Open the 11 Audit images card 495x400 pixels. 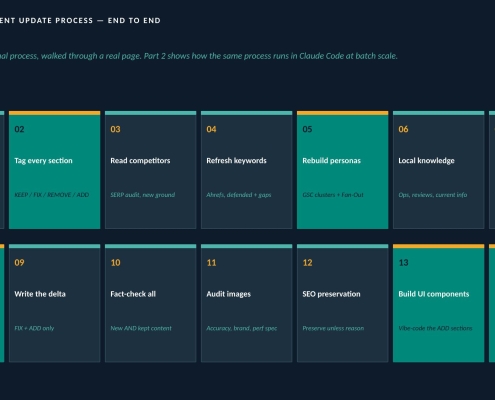click(246, 303)
